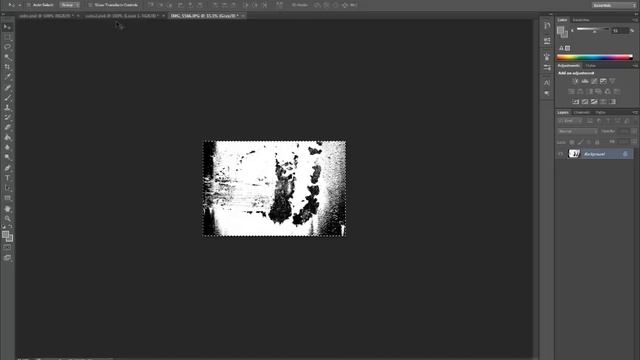
Task: Open the Essentials workspace dropdown
Action: (613, 5)
